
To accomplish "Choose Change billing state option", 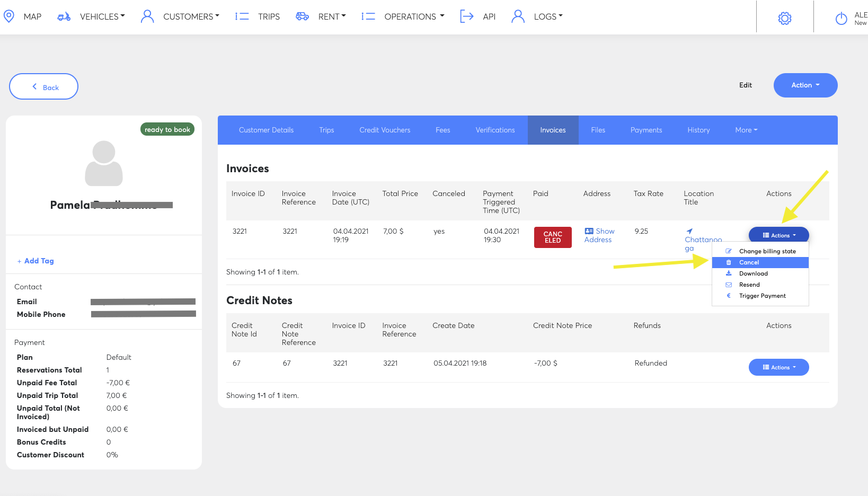I will click(767, 251).
